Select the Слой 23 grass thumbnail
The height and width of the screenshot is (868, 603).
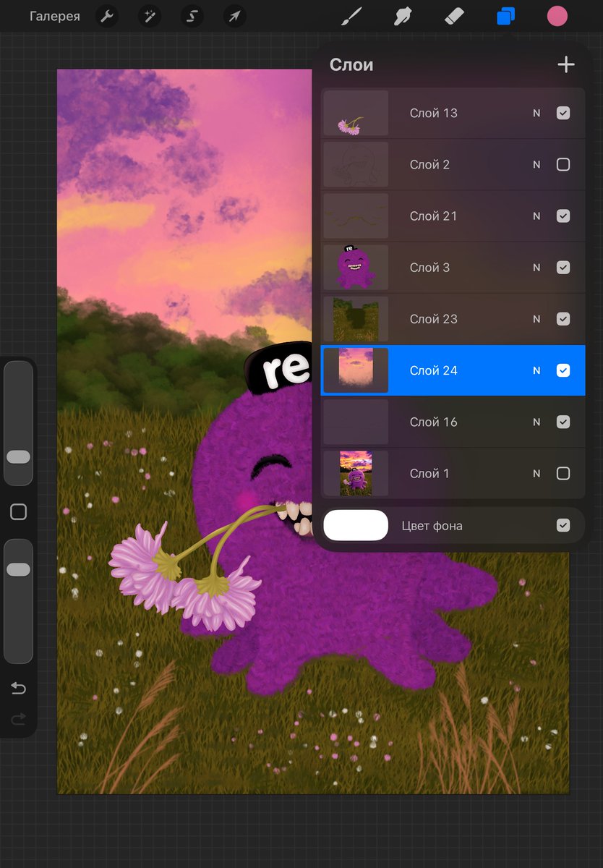(356, 319)
